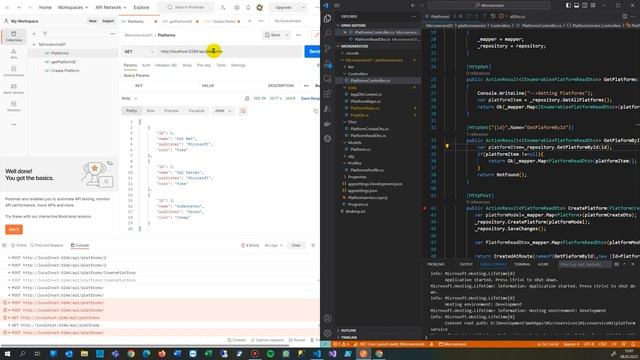This screenshot has height=360, width=640.
Task: Open VS Code Manage gear icon
Action: (327, 333)
